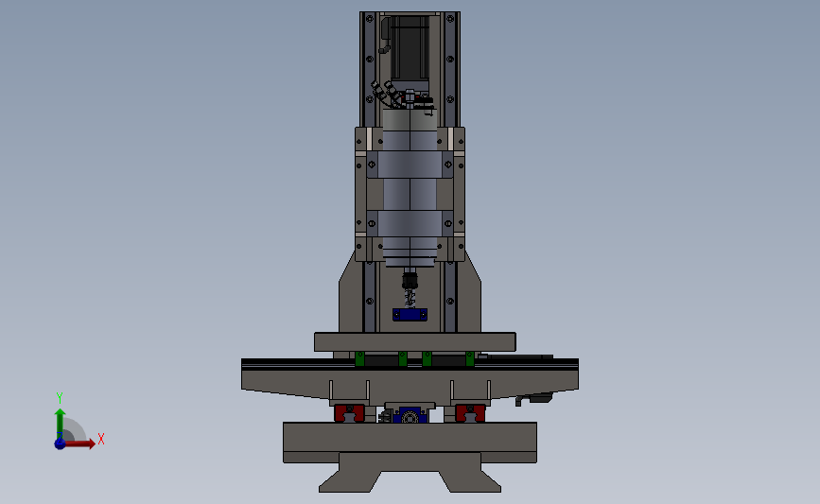Click the blue Z axis ball of triad
Screen dimensions: 820x504
[61, 443]
